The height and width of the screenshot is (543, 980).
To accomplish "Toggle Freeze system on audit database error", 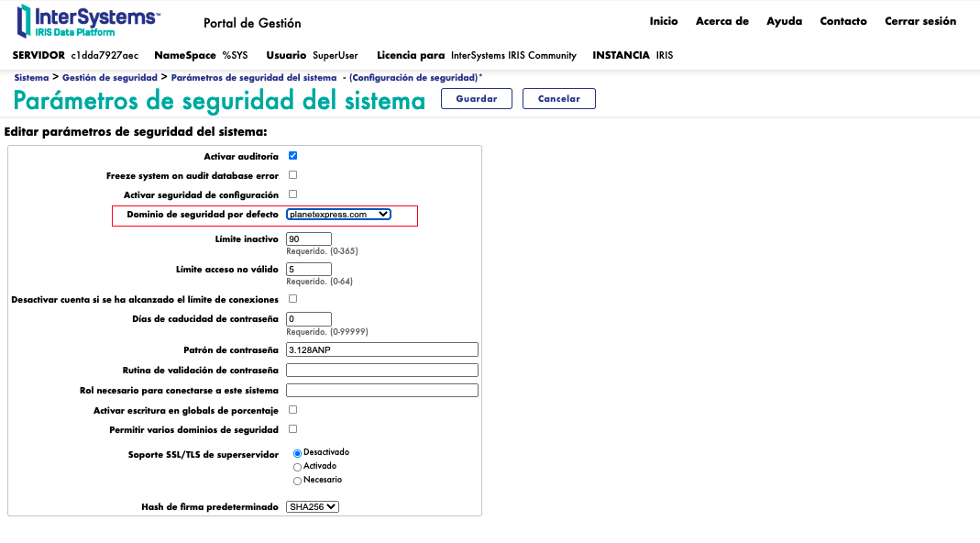I will point(292,174).
